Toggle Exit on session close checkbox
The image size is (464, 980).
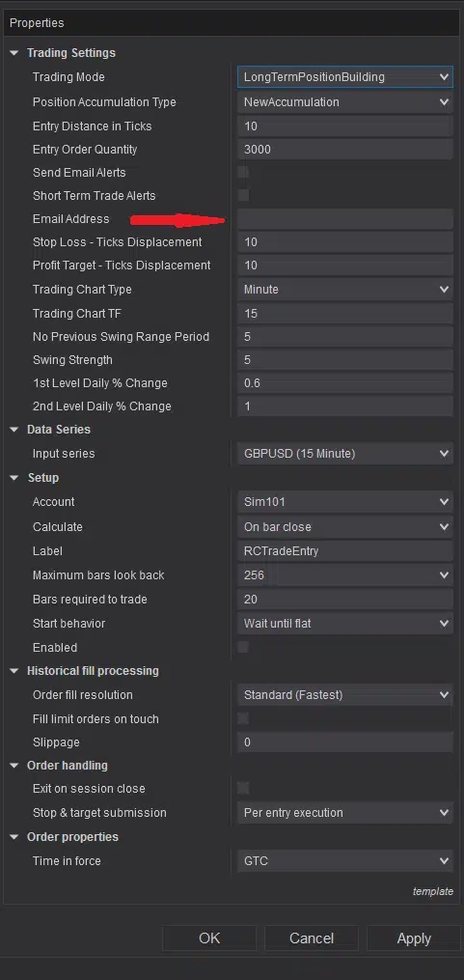(243, 788)
